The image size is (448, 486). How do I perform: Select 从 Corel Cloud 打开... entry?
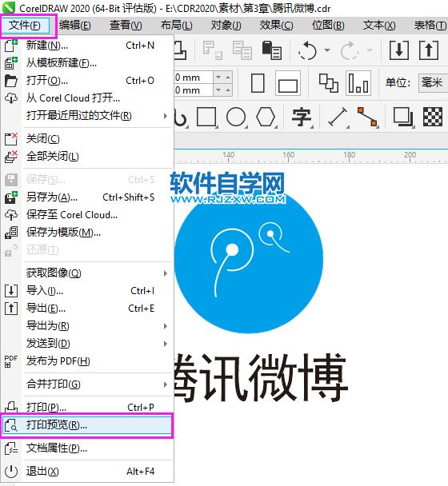(87, 98)
